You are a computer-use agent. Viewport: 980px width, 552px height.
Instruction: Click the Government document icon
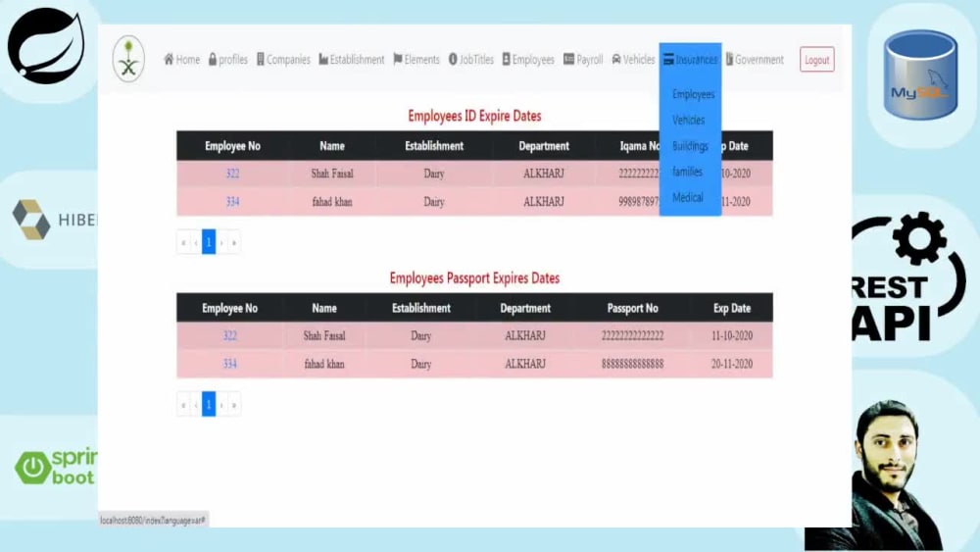(729, 60)
